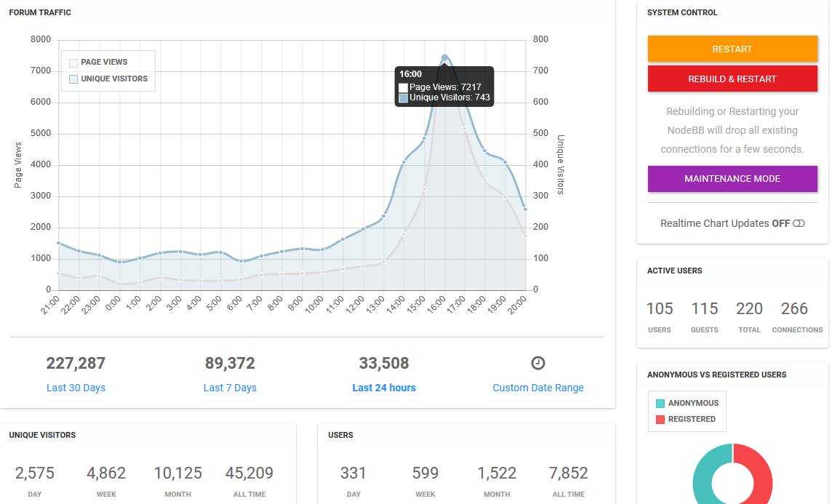Select Last 24 hours traffic
The height and width of the screenshot is (504, 832).
(384, 388)
